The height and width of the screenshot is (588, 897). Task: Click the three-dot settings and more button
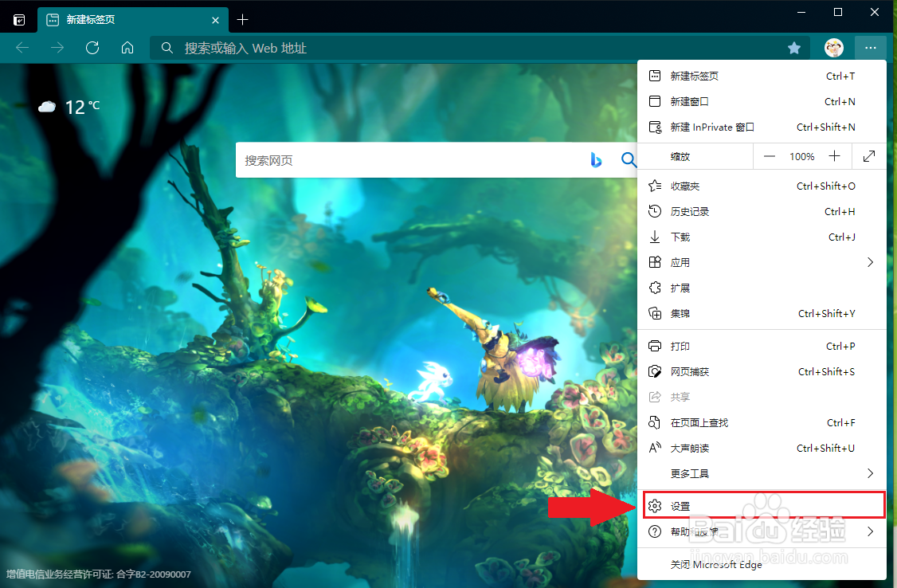click(x=870, y=48)
